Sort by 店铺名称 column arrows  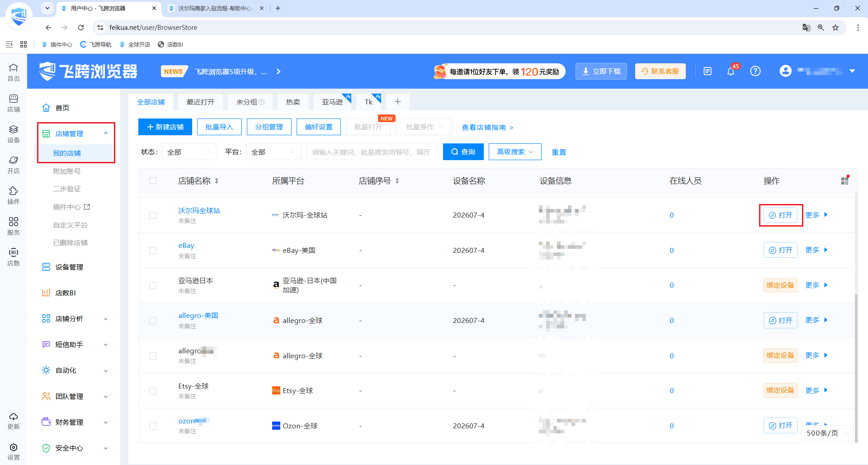point(217,181)
